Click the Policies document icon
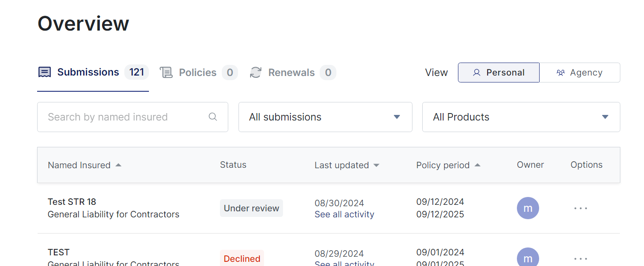Image resolution: width=644 pixels, height=266 pixels. click(x=166, y=72)
